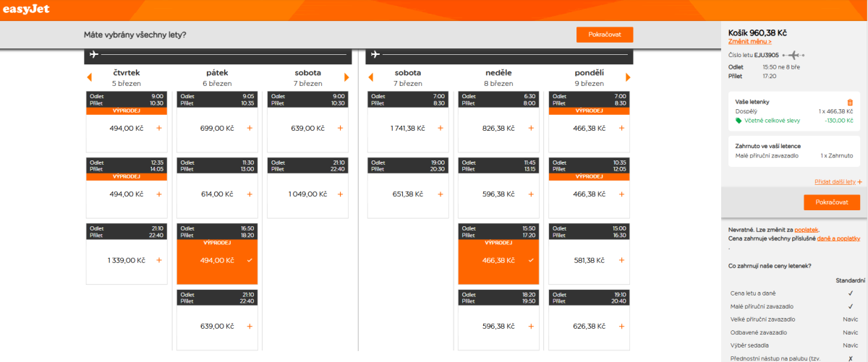The width and height of the screenshot is (868, 362).
Task: Open the daně a poplatky link
Action: pyautogui.click(x=838, y=238)
